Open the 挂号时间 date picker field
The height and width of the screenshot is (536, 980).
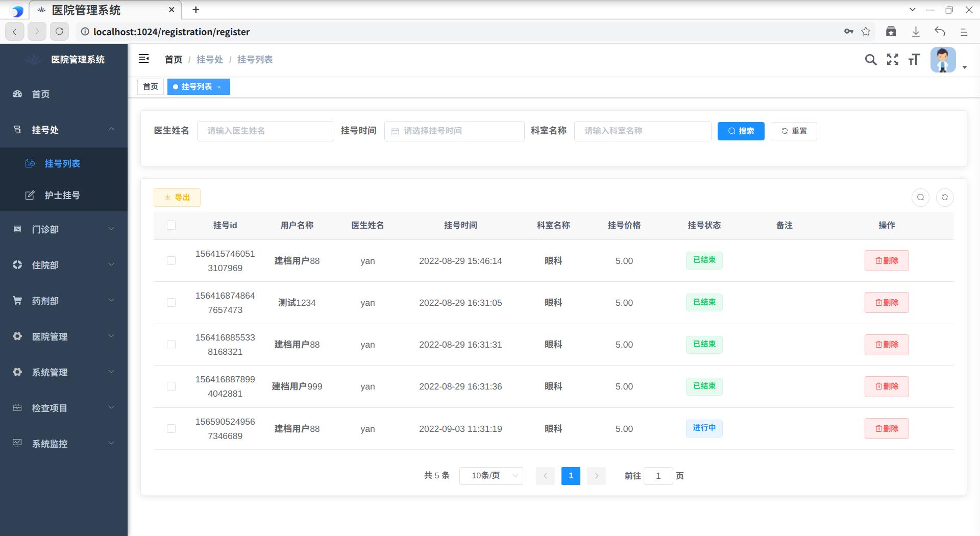click(454, 131)
